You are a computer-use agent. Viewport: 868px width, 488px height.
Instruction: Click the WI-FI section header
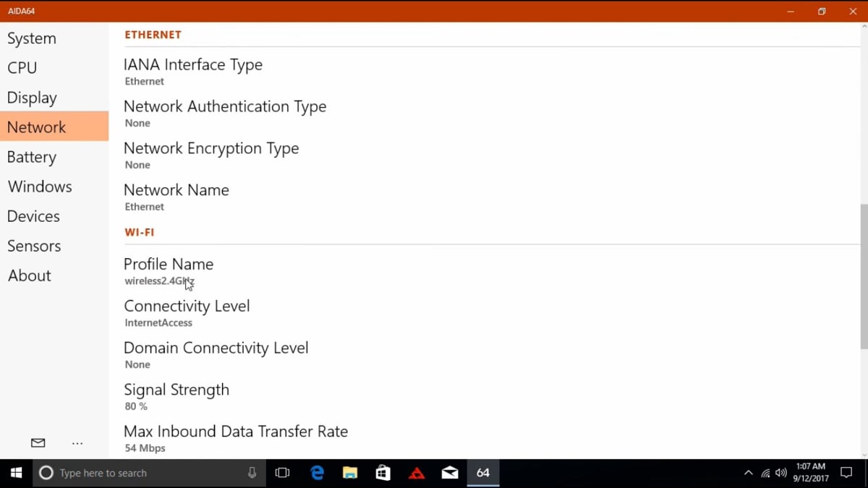pos(140,232)
